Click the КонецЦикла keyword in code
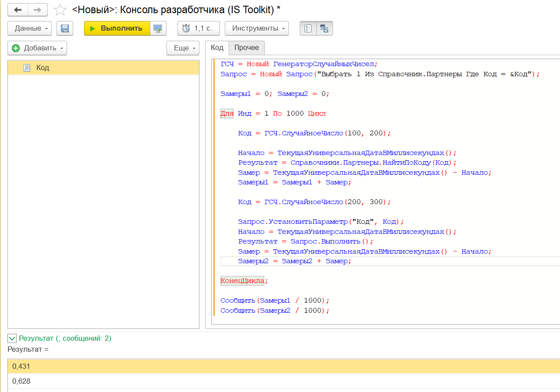The height and width of the screenshot is (392, 560). pos(242,281)
